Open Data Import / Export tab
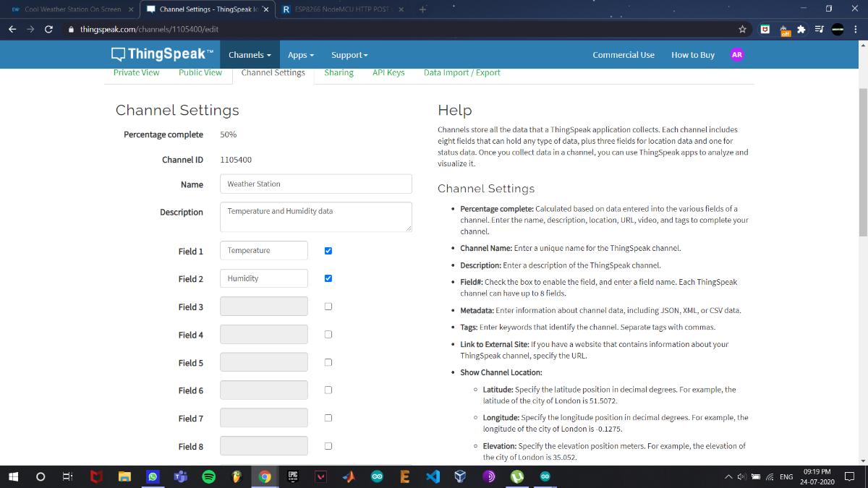This screenshot has height=488, width=868. [x=462, y=72]
